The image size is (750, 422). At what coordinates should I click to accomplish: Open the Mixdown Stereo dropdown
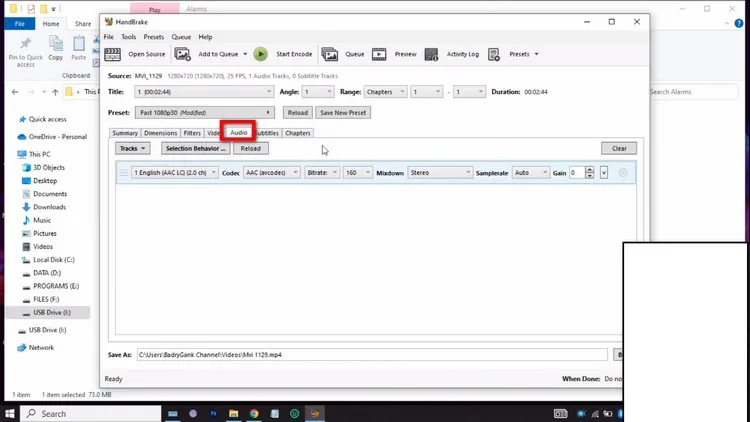click(x=440, y=173)
